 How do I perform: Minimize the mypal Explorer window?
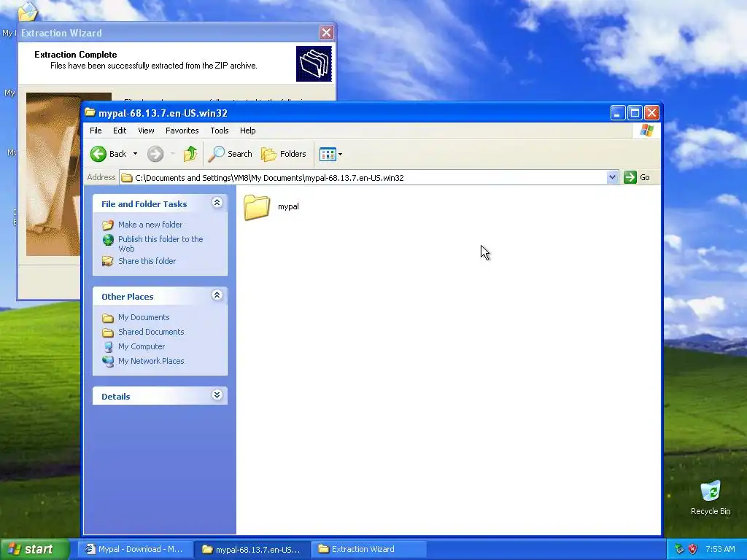pyautogui.click(x=617, y=113)
